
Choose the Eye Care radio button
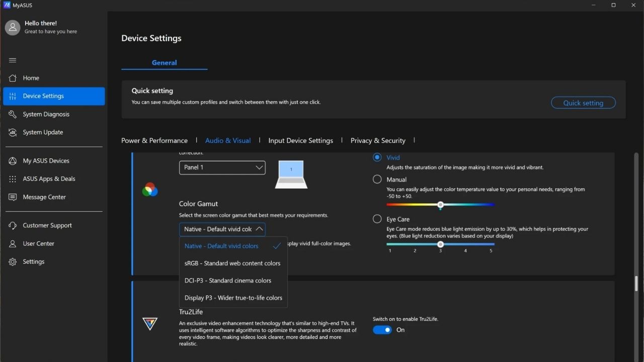(x=377, y=219)
